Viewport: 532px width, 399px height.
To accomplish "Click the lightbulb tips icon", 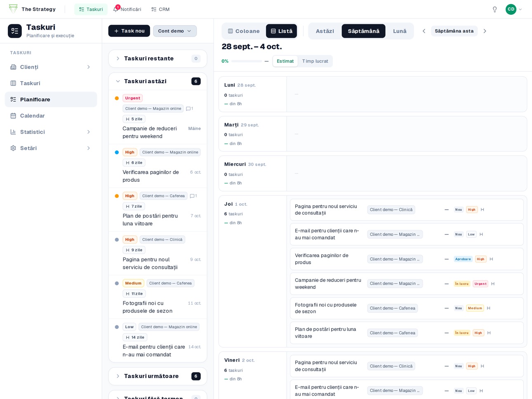I will 494,9.
